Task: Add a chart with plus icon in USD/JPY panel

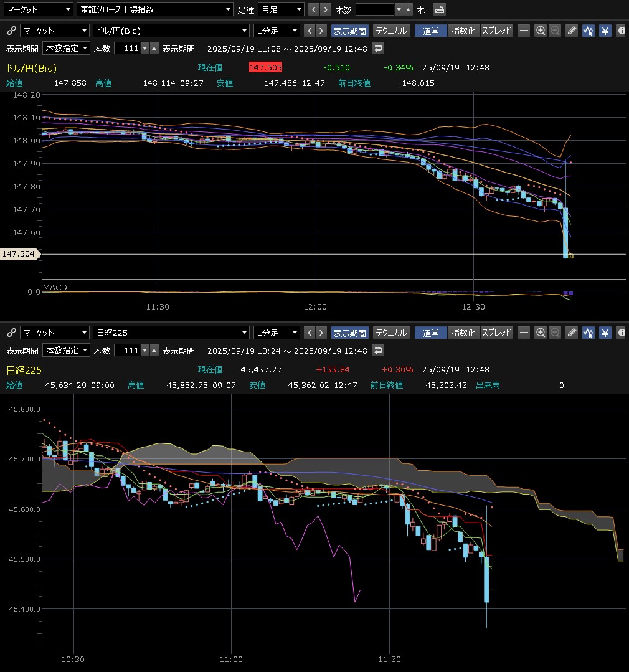Action: click(524, 31)
